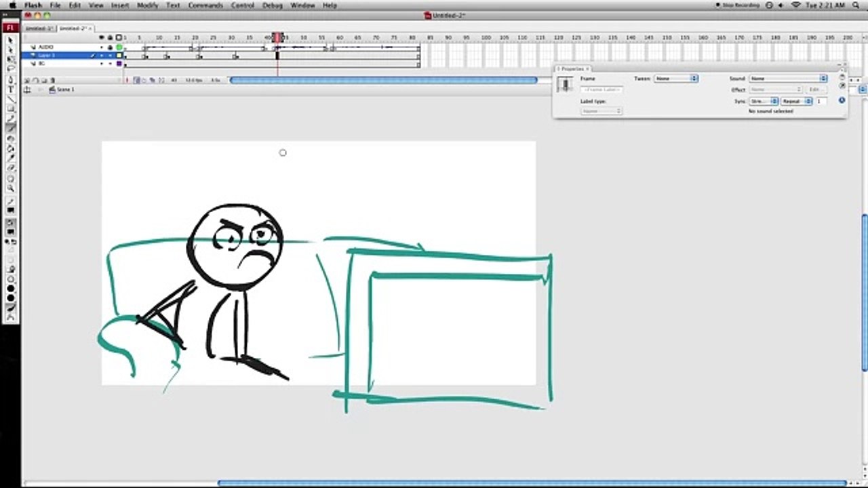Click the stage vertical scrollbar

(864, 293)
